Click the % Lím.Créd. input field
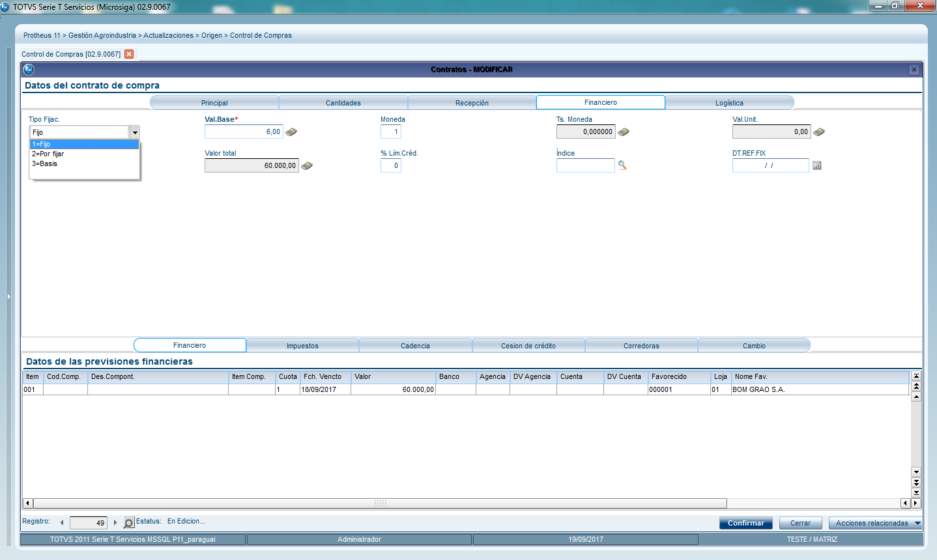The image size is (937, 560). 391,165
